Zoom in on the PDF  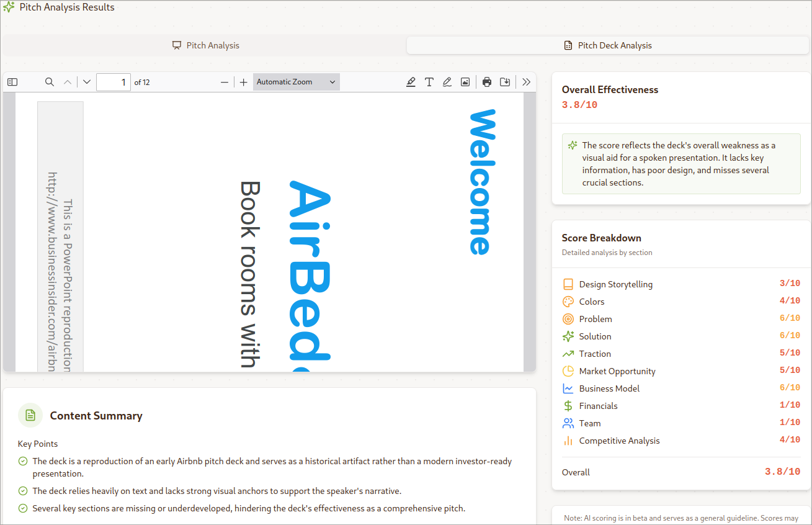click(244, 82)
